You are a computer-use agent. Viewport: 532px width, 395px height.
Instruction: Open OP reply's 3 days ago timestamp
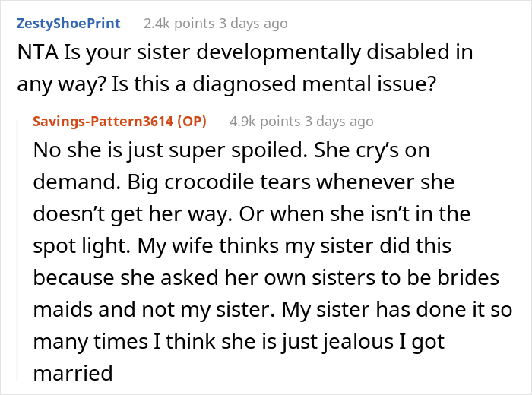pos(339,121)
